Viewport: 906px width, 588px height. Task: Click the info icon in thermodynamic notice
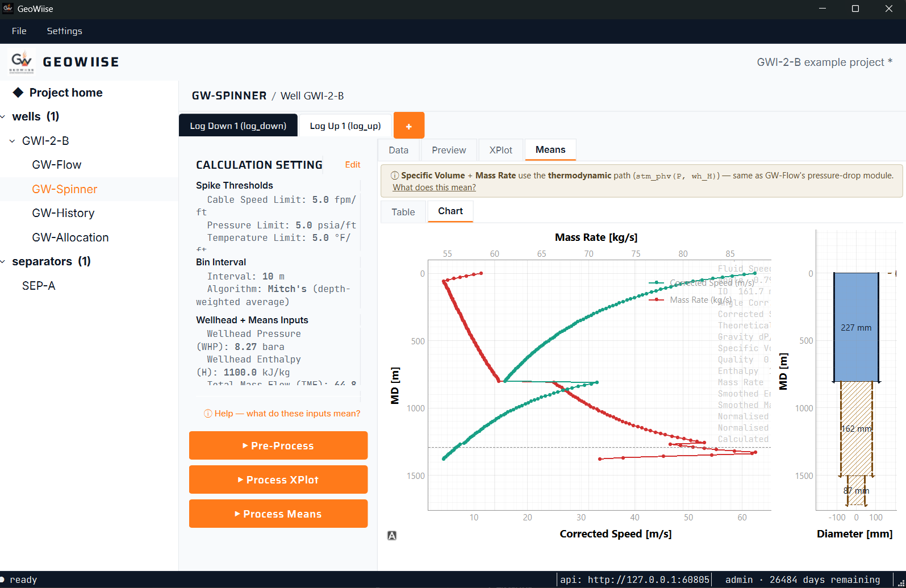click(x=395, y=176)
